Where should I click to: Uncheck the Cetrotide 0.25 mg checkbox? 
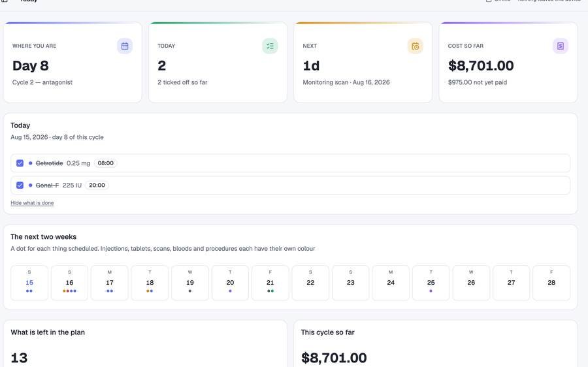pos(20,163)
